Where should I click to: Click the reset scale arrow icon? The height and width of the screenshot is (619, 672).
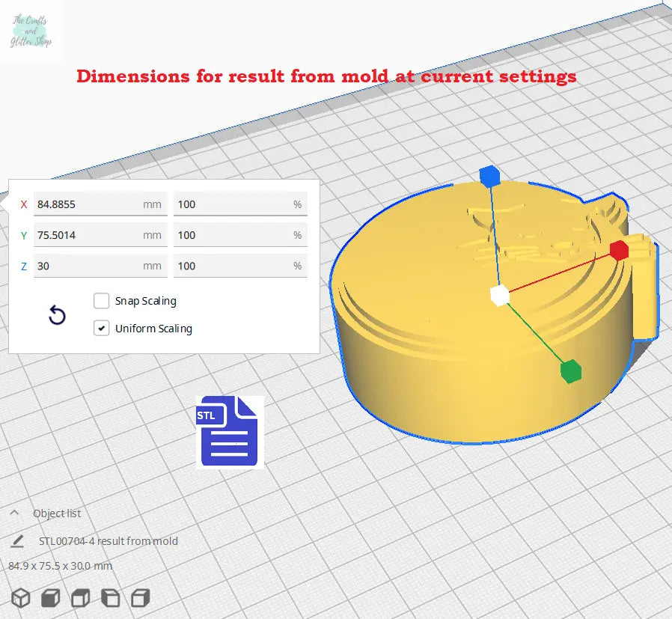tap(57, 315)
